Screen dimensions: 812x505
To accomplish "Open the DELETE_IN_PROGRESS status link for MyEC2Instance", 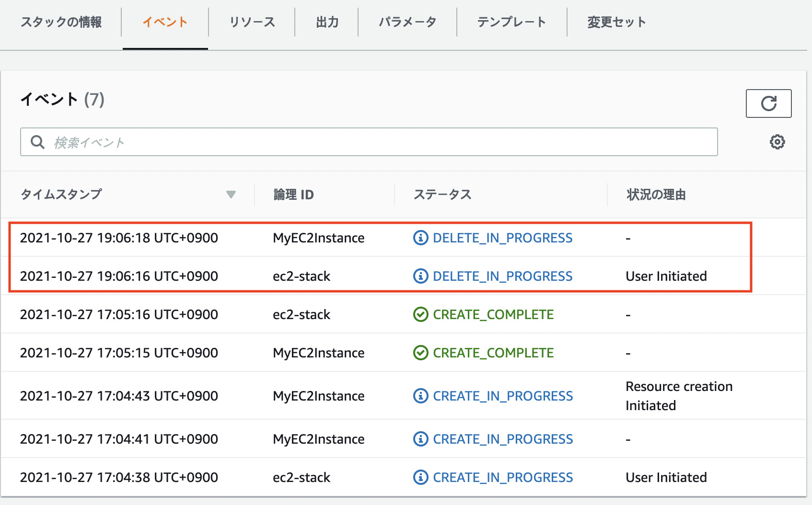I will click(502, 237).
